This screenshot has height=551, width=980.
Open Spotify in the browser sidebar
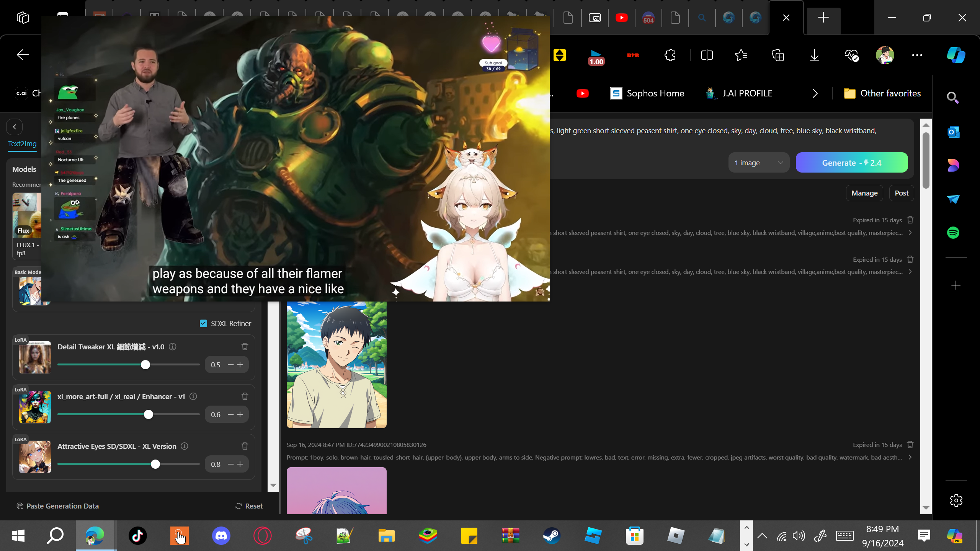coord(953,233)
